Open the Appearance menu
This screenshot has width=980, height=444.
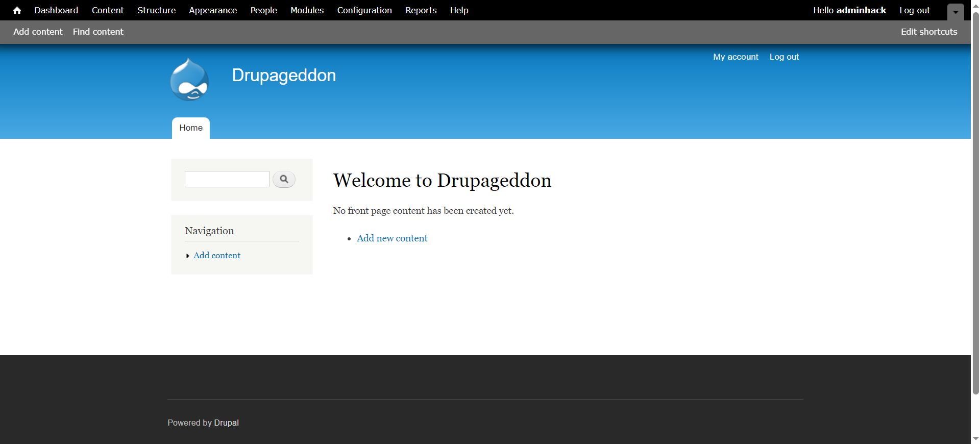(213, 10)
